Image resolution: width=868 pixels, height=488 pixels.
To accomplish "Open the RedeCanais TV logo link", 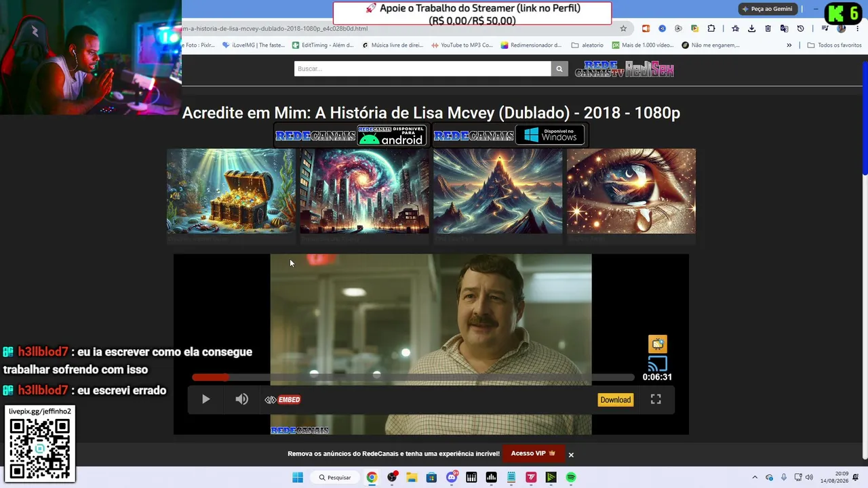I will click(x=599, y=69).
